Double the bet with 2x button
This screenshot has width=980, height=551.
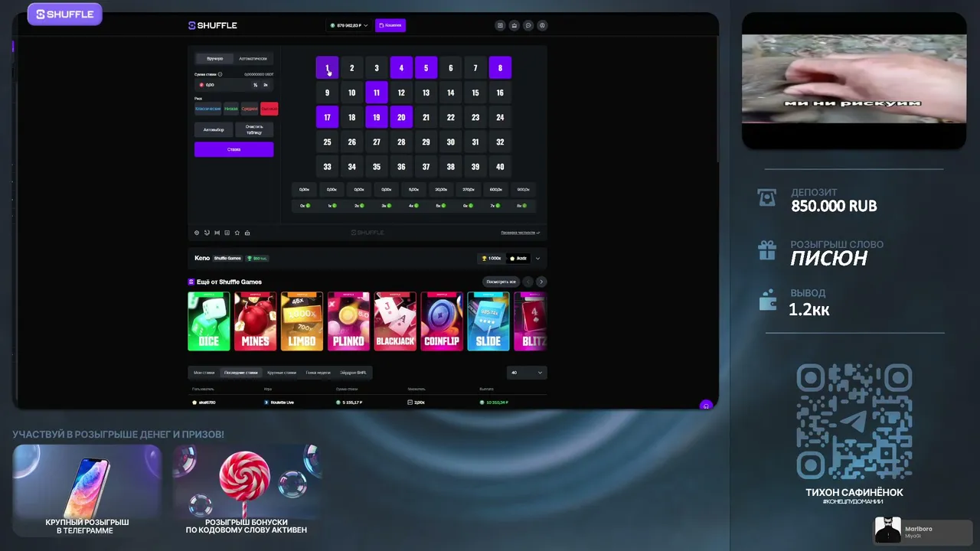tap(266, 85)
